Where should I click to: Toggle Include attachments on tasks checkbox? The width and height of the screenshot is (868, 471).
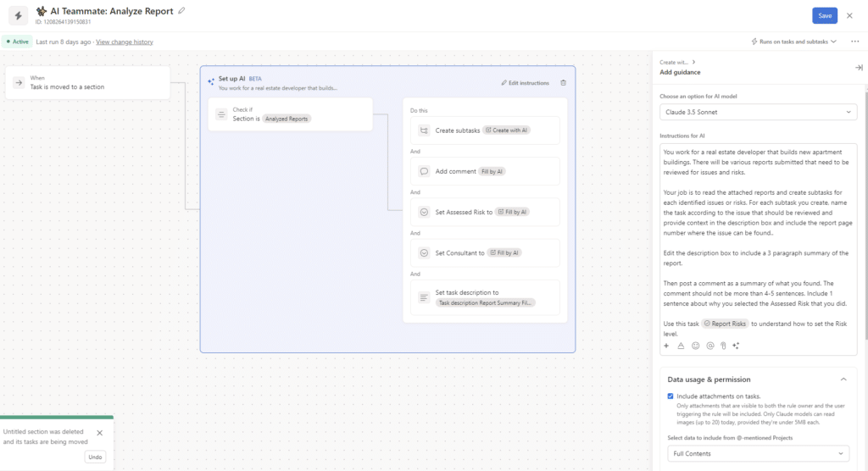[670, 396]
